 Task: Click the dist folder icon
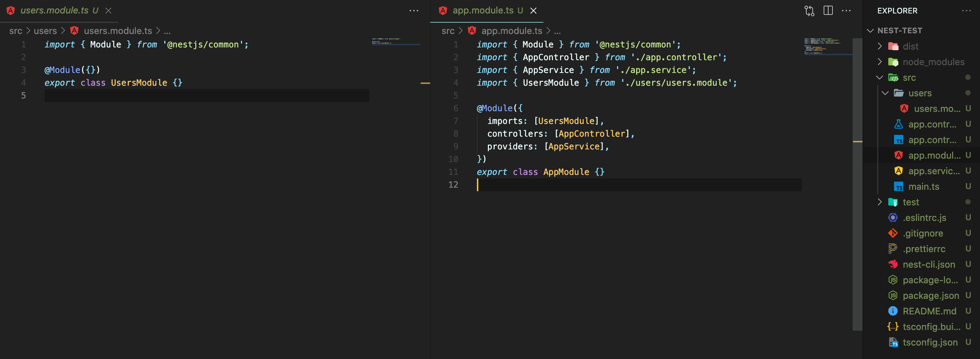pos(893,46)
